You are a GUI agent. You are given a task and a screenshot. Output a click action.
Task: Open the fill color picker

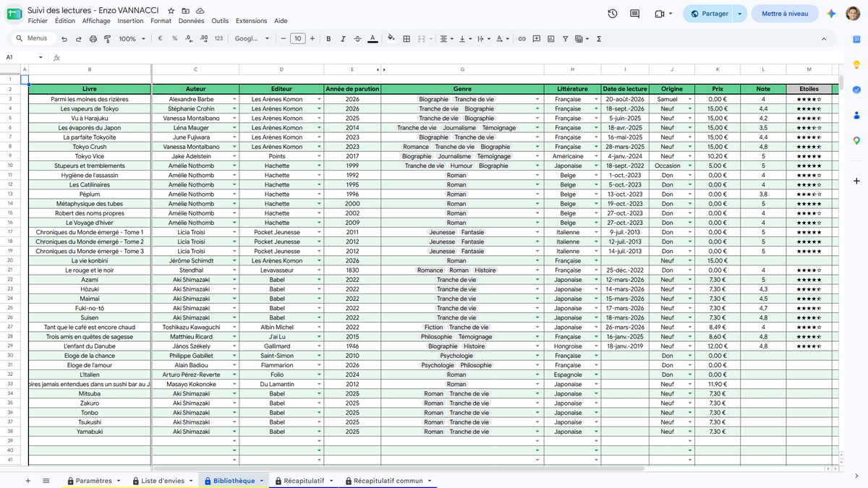pyautogui.click(x=391, y=39)
